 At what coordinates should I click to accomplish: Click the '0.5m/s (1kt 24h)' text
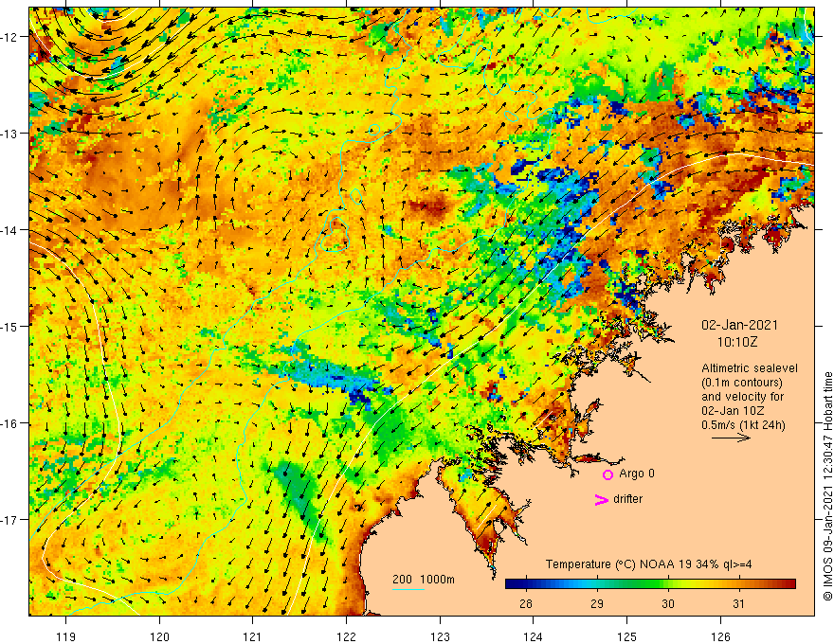[744, 424]
